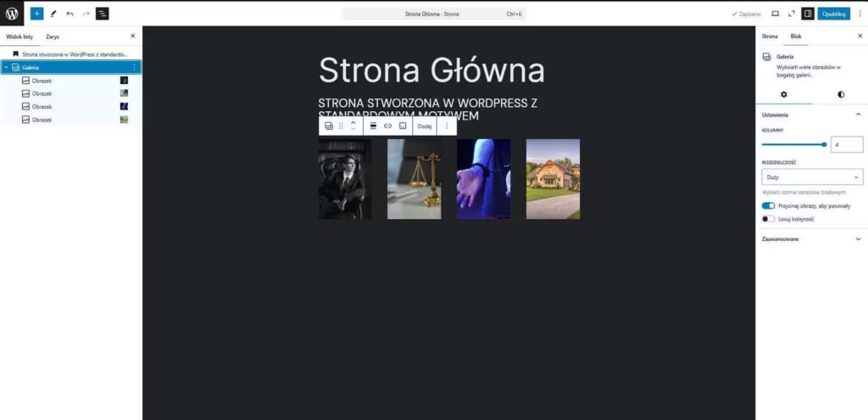Viewport: 868px width, 420px height.
Task: Click the zoom out view icon
Action: pyautogui.click(x=791, y=14)
